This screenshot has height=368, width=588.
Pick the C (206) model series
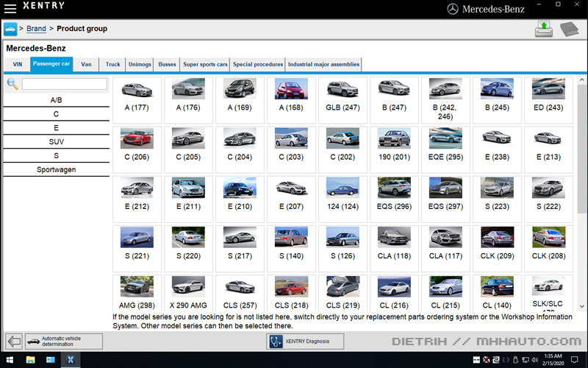coord(137,149)
